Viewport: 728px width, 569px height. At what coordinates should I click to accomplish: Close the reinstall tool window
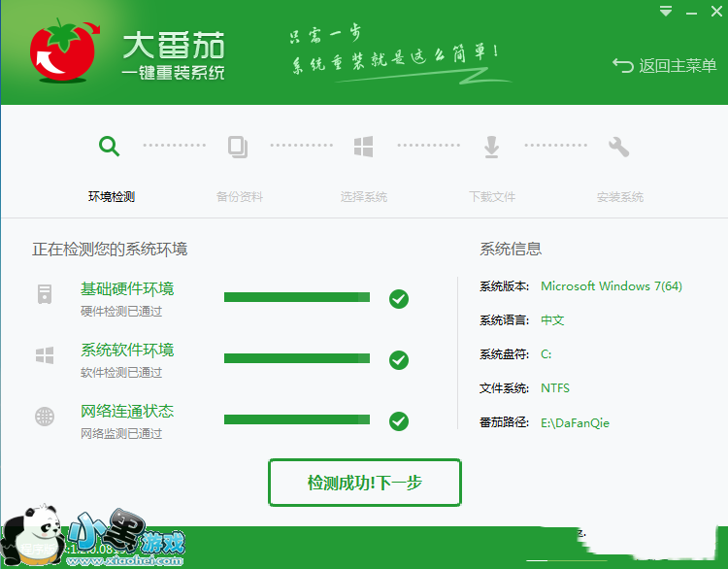(716, 11)
